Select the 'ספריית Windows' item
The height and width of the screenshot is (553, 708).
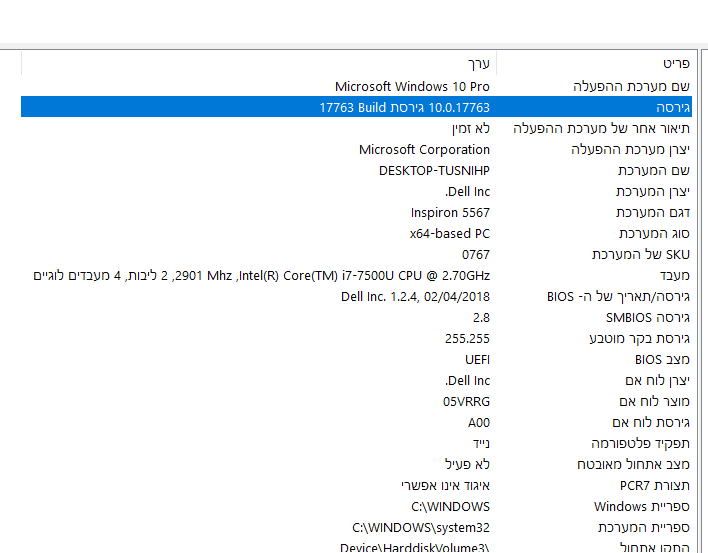pos(642,507)
